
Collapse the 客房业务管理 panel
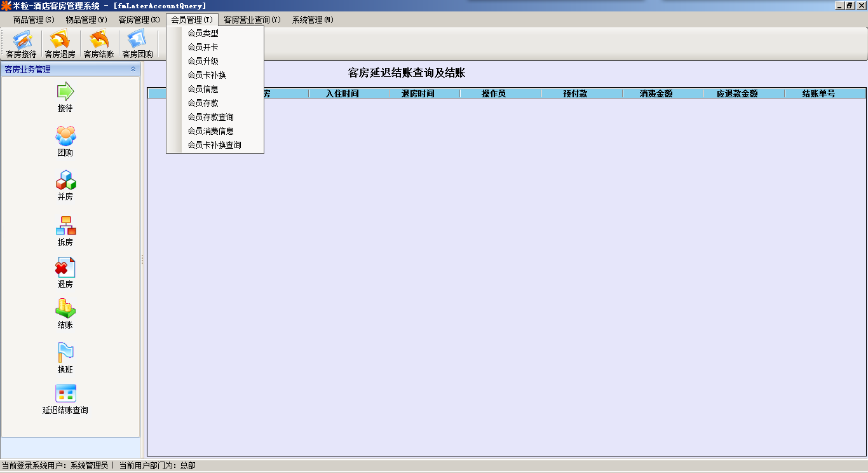pos(133,69)
